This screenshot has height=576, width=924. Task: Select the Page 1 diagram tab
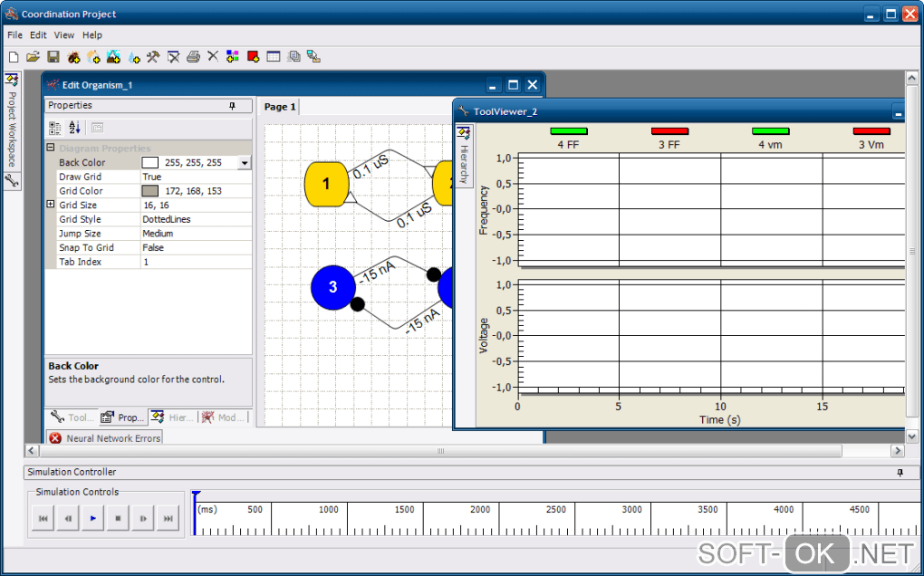click(280, 107)
